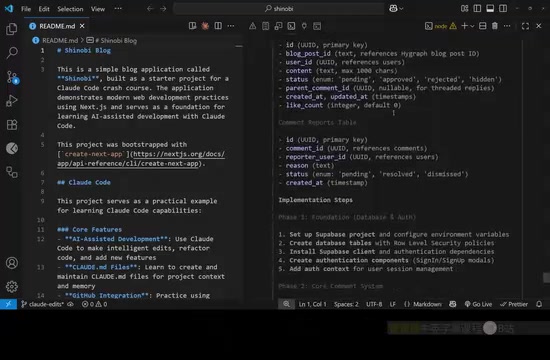Click the Prettier status button

point(514,304)
